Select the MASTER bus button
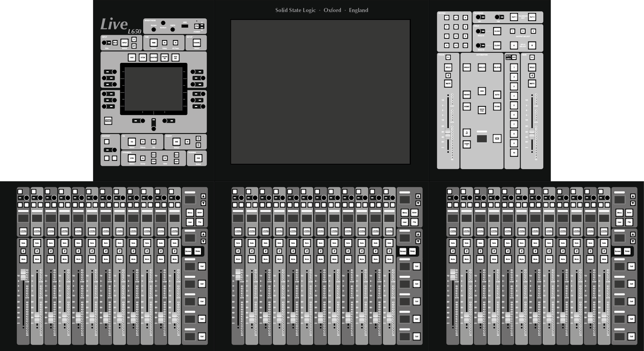The width and height of the screenshot is (644, 351). coord(154,57)
